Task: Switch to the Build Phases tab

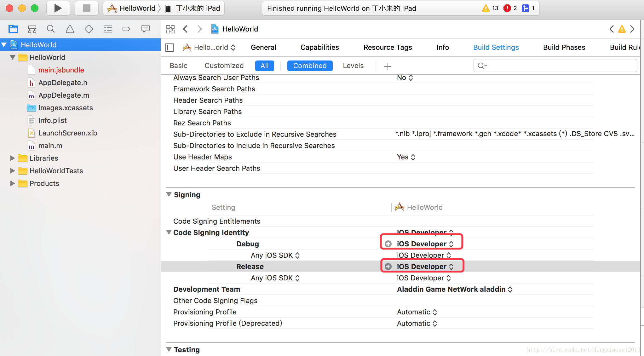Action: click(564, 47)
